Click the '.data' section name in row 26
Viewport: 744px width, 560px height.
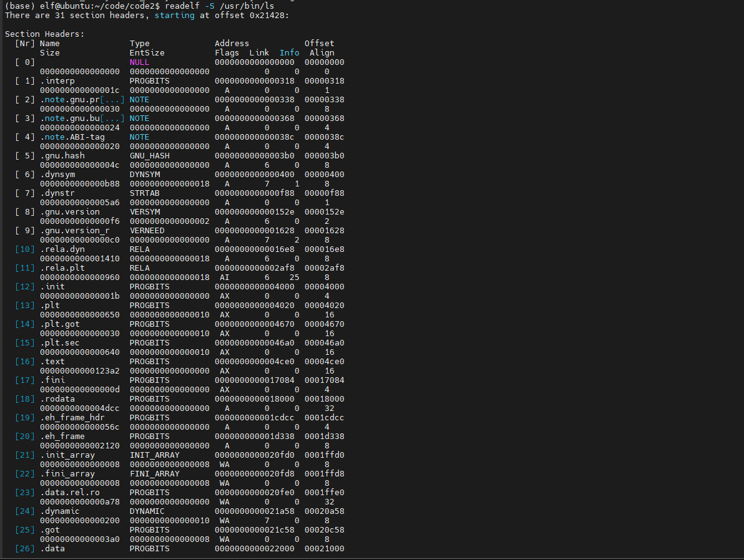click(52, 549)
